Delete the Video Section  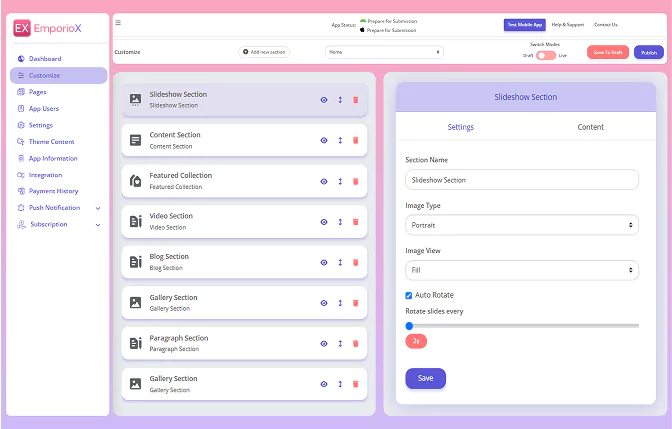pyautogui.click(x=355, y=222)
